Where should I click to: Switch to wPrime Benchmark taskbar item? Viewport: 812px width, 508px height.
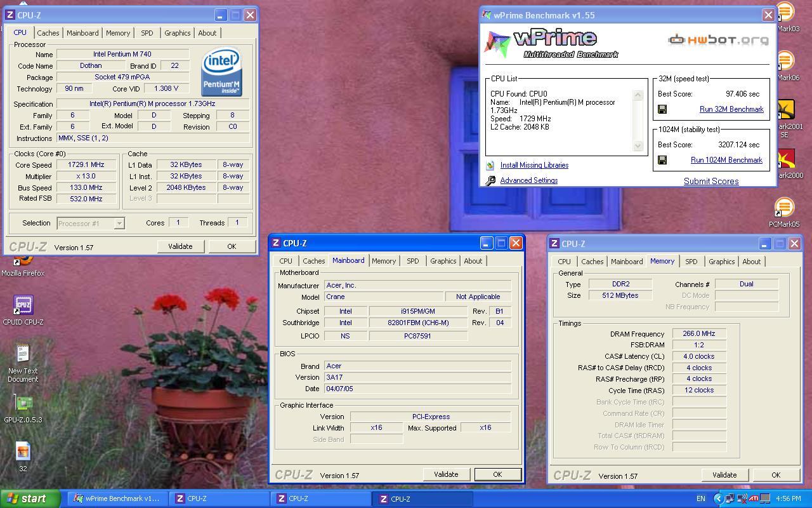click(117, 498)
